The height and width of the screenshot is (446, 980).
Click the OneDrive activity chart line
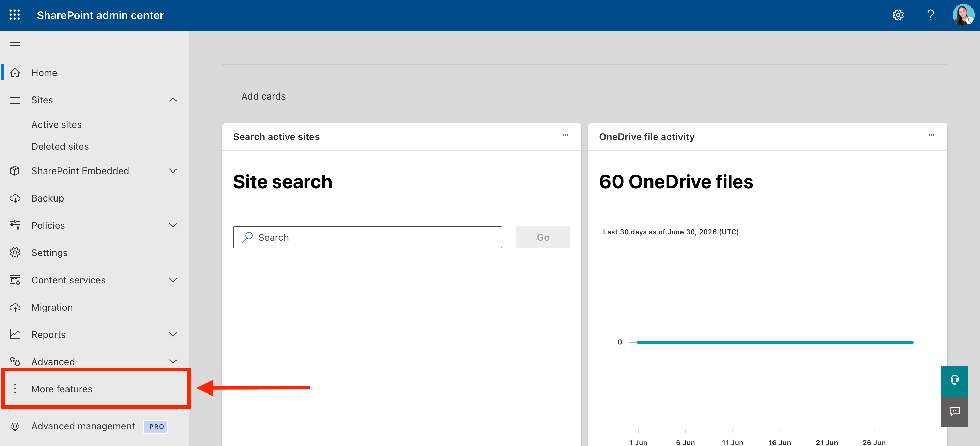[775, 342]
